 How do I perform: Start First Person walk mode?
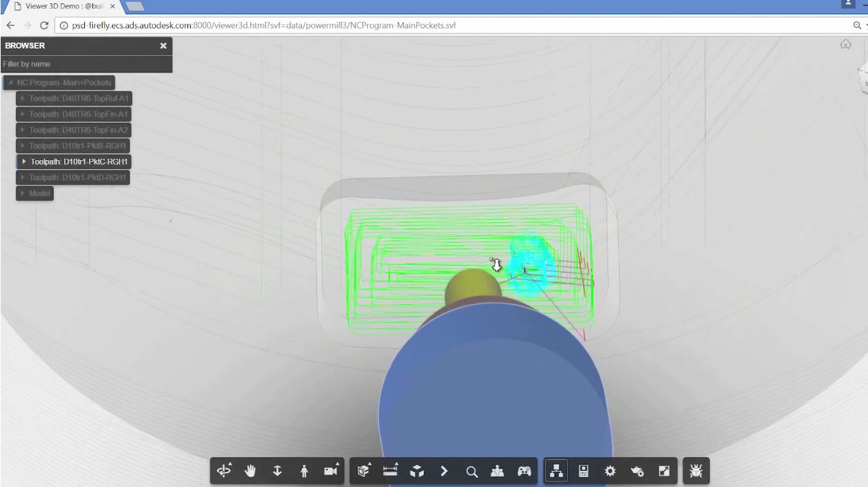pyautogui.click(x=304, y=471)
